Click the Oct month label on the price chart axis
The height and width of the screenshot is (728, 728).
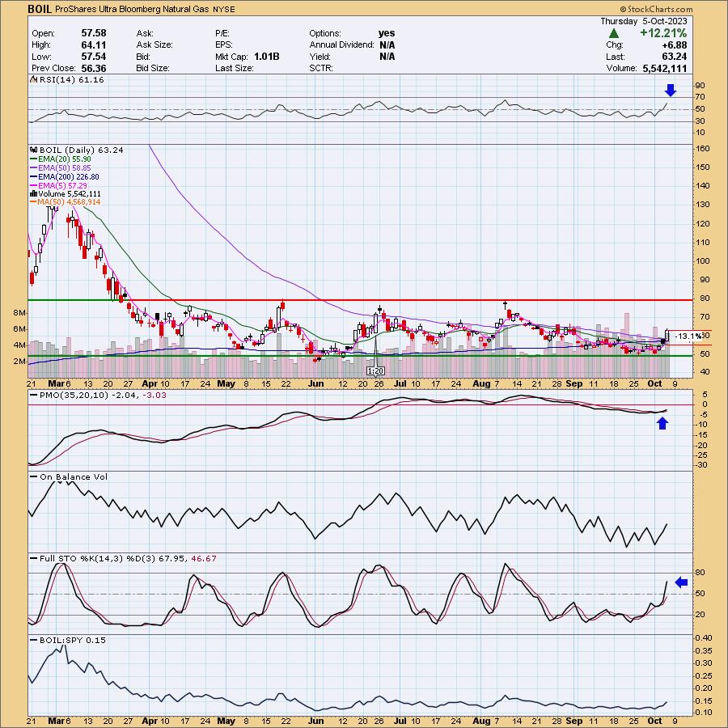[x=654, y=383]
